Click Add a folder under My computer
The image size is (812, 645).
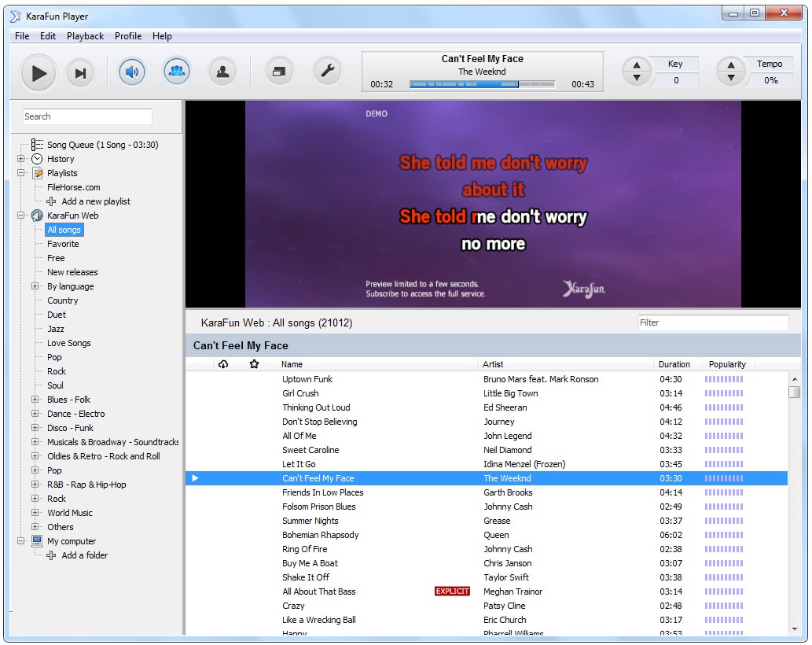pos(84,555)
